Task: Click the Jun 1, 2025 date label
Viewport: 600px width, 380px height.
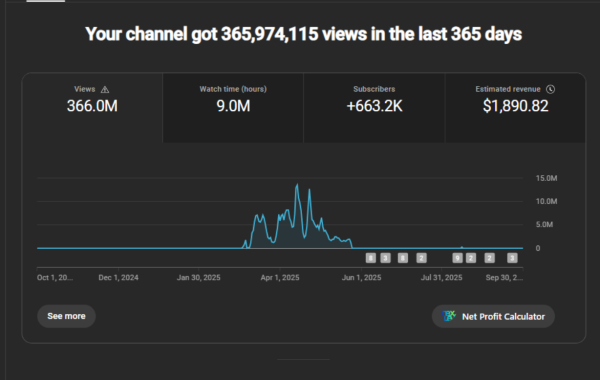Action: click(x=361, y=277)
